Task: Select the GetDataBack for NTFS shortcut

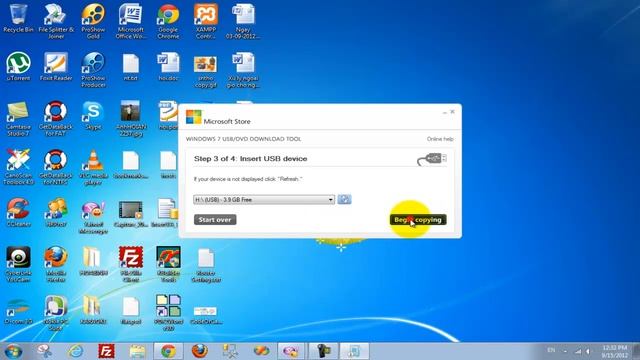Action: [56, 167]
